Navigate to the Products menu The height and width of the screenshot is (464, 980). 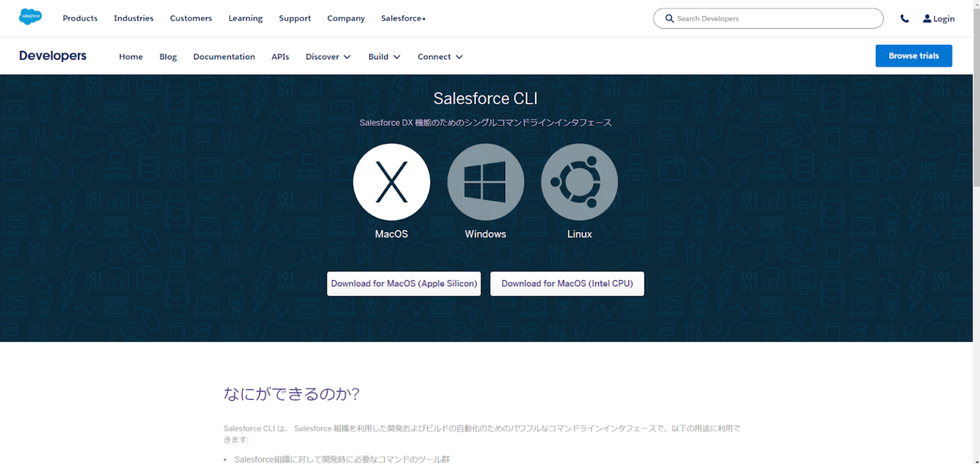pos(80,18)
